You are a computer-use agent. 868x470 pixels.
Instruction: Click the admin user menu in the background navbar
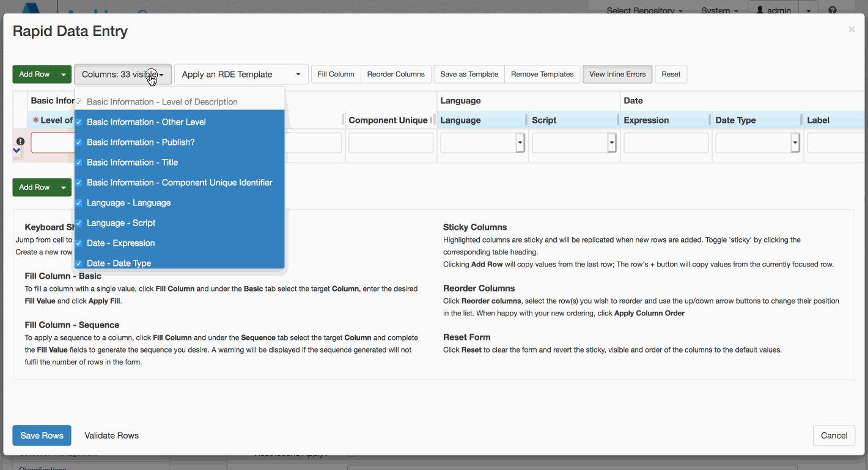[x=773, y=10]
